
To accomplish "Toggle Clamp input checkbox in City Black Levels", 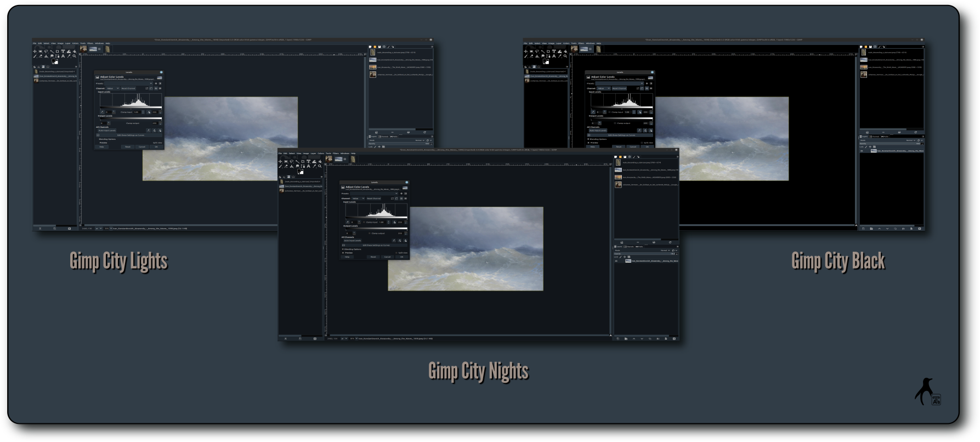I will [x=609, y=112].
